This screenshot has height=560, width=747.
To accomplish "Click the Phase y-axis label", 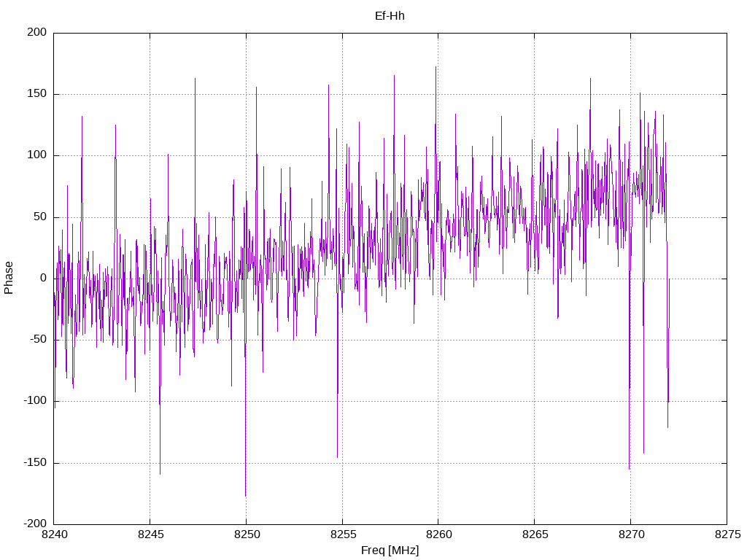I will [x=9, y=278].
